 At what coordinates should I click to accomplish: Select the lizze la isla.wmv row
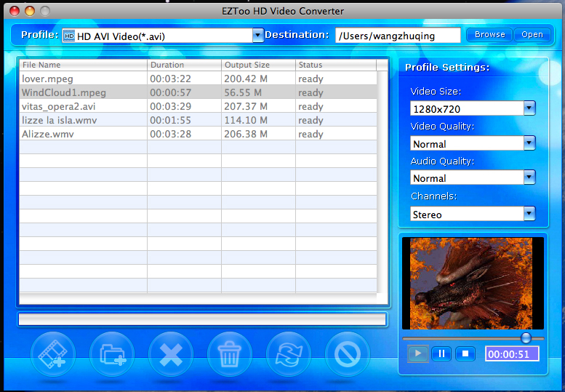click(199, 120)
